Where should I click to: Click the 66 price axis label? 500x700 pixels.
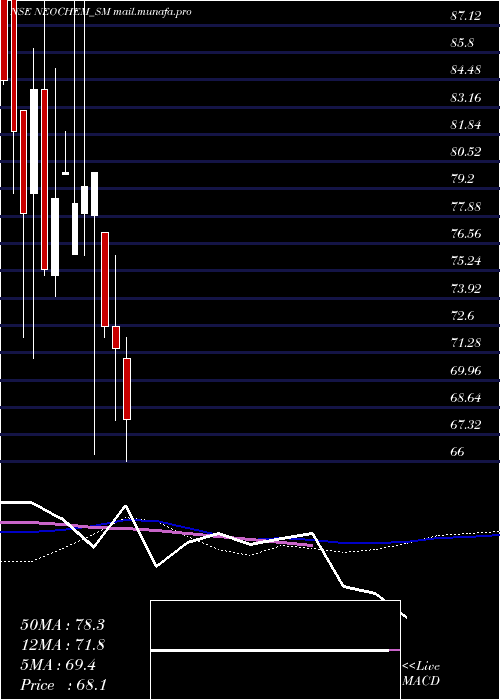pyautogui.click(x=458, y=452)
